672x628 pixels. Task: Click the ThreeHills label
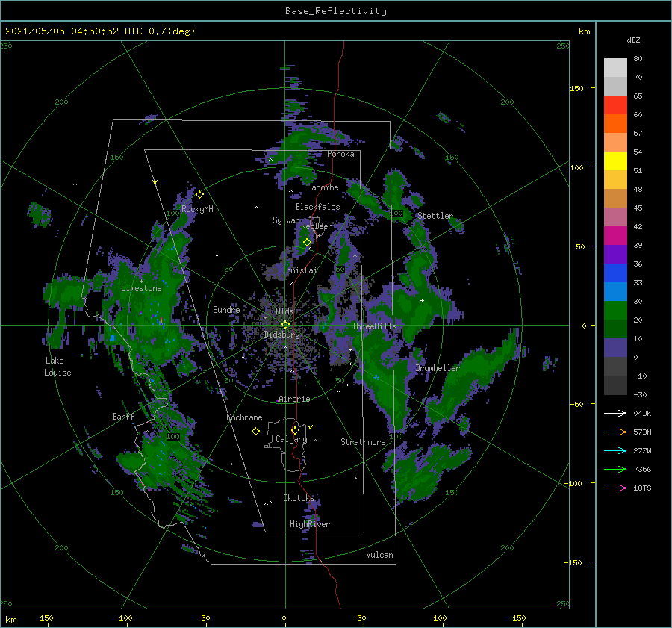tap(374, 326)
